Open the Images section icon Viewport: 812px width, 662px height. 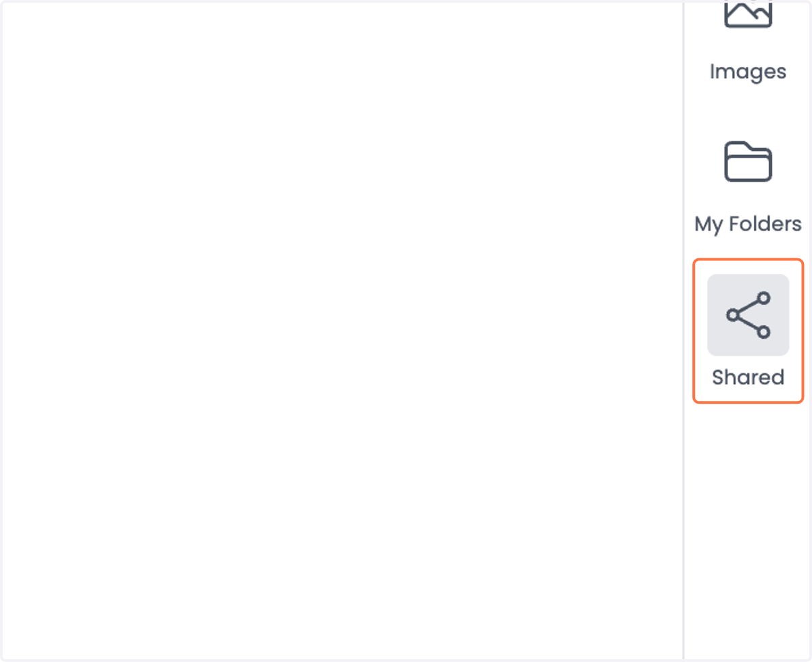748,14
